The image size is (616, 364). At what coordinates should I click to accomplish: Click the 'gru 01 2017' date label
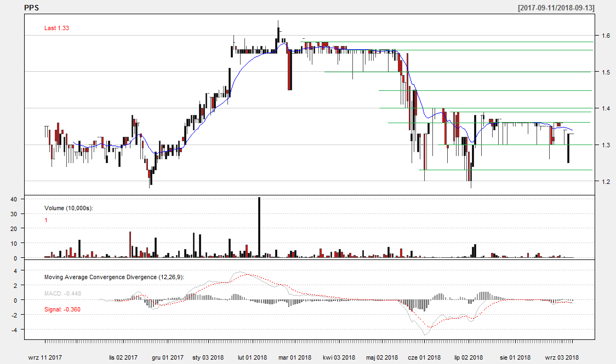pyautogui.click(x=168, y=357)
